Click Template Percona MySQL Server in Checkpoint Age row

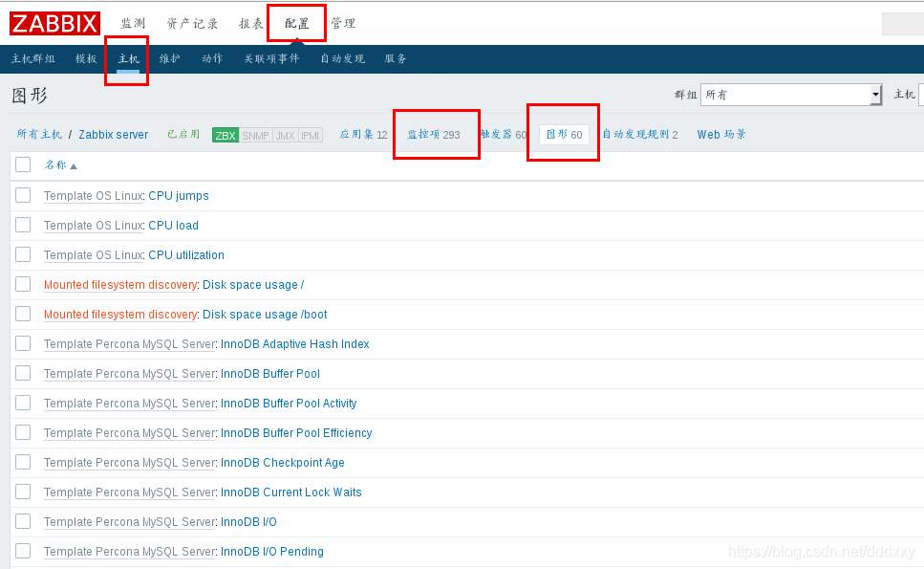point(130,462)
